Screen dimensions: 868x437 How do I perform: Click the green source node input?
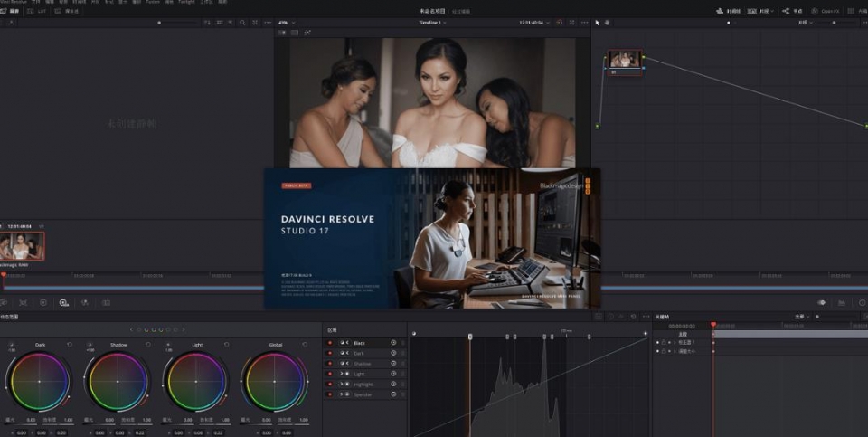click(x=598, y=127)
